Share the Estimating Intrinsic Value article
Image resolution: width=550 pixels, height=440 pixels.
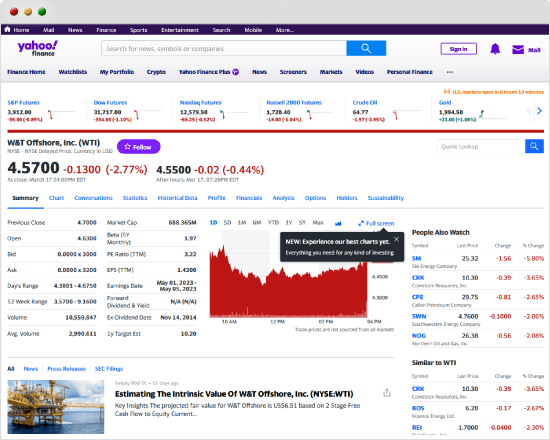click(x=387, y=393)
